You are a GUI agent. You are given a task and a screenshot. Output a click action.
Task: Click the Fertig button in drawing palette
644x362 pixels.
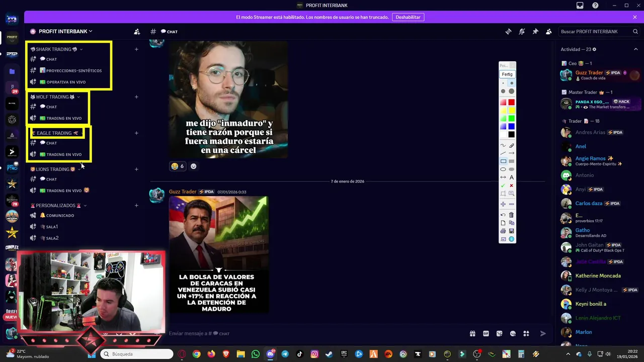(507, 74)
